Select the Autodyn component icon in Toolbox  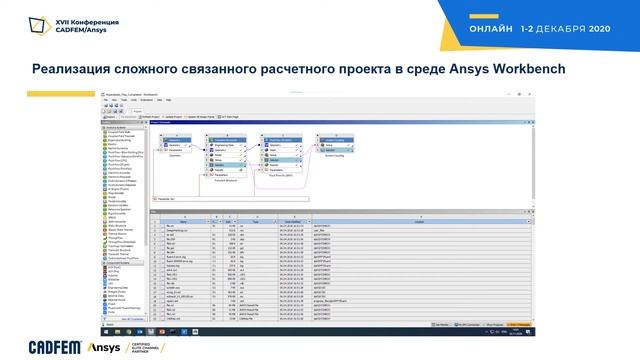pyautogui.click(x=105, y=276)
